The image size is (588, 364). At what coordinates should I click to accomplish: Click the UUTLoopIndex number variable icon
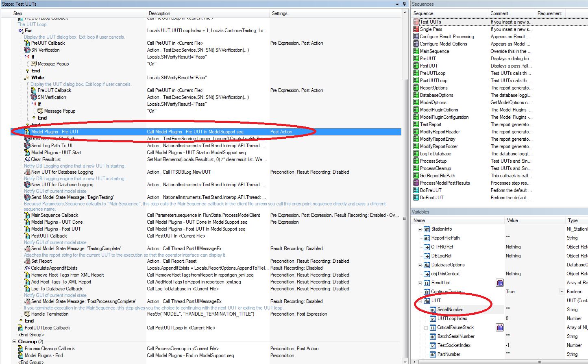click(x=433, y=318)
